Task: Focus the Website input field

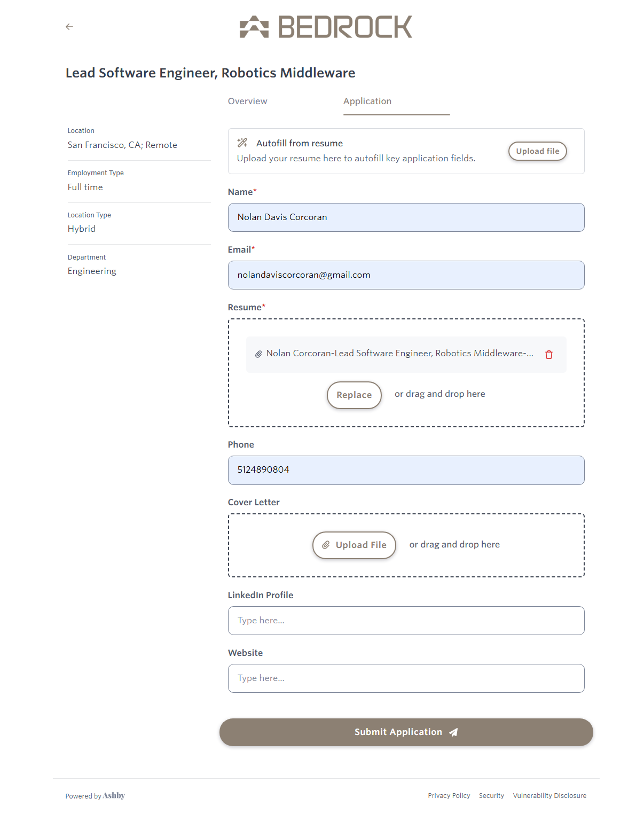Action: tap(406, 678)
